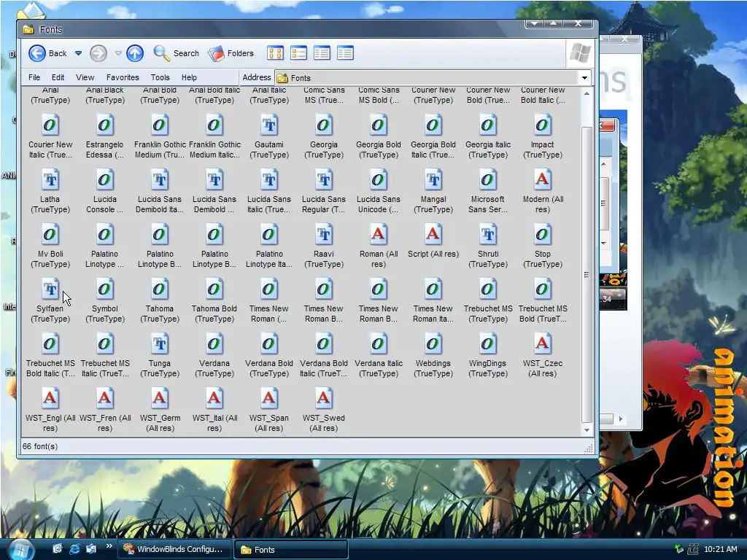Screen dimensions: 747x560
Task: Open the Back history dropdown arrow
Action: click(x=78, y=53)
